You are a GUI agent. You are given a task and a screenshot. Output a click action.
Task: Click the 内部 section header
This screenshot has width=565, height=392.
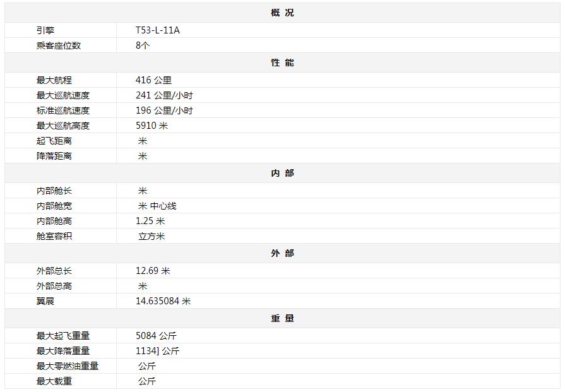[282, 173]
